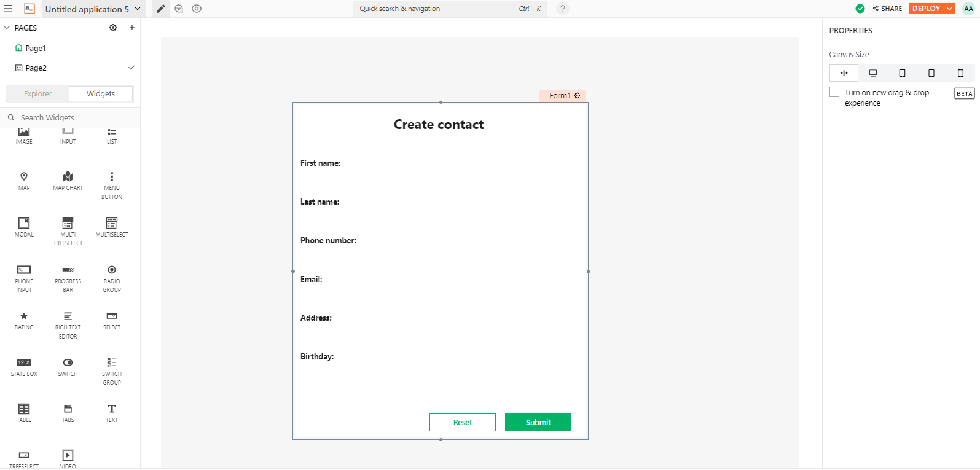Click the Reset button in form
The image size is (980, 470).
[462, 423]
